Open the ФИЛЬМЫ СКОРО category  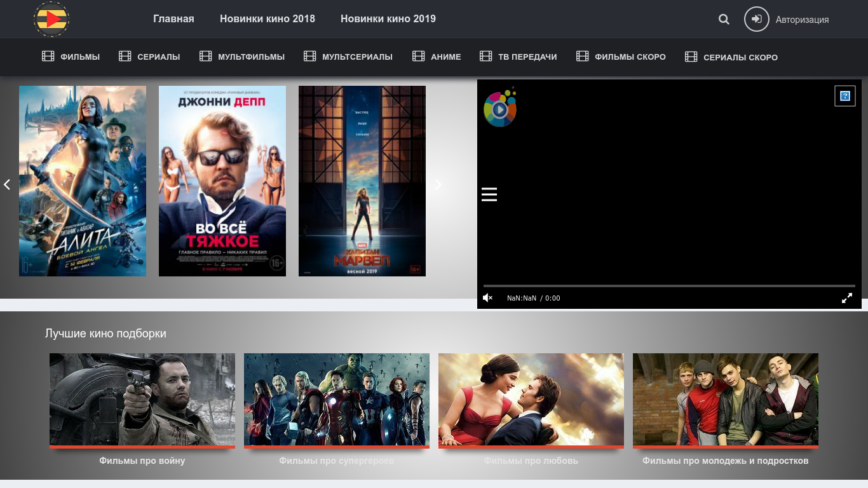click(630, 57)
